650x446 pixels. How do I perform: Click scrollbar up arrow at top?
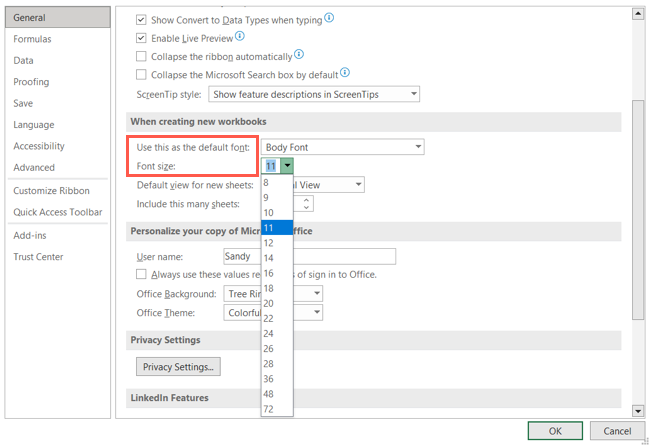tap(638, 13)
